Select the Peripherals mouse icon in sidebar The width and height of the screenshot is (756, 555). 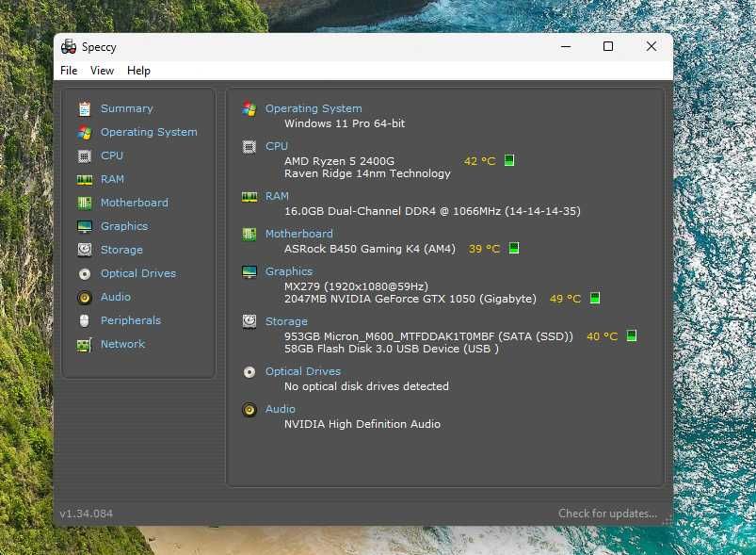point(85,321)
